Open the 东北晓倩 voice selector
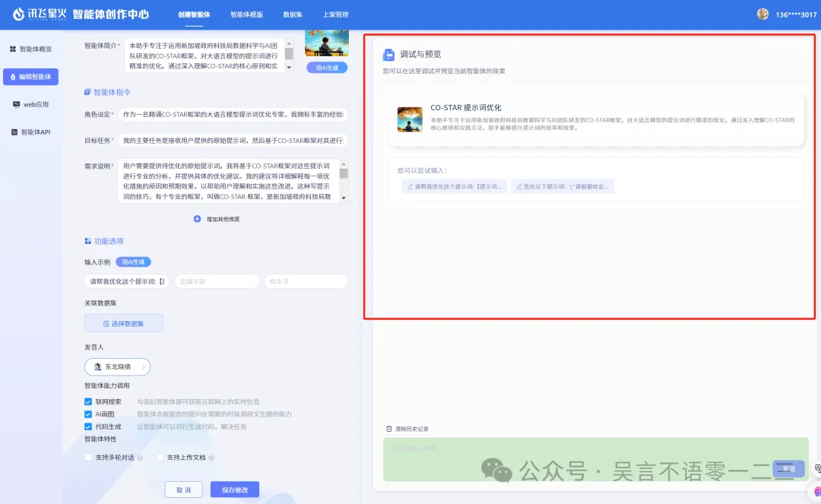Screen dimensions: 821x504 pos(117,366)
